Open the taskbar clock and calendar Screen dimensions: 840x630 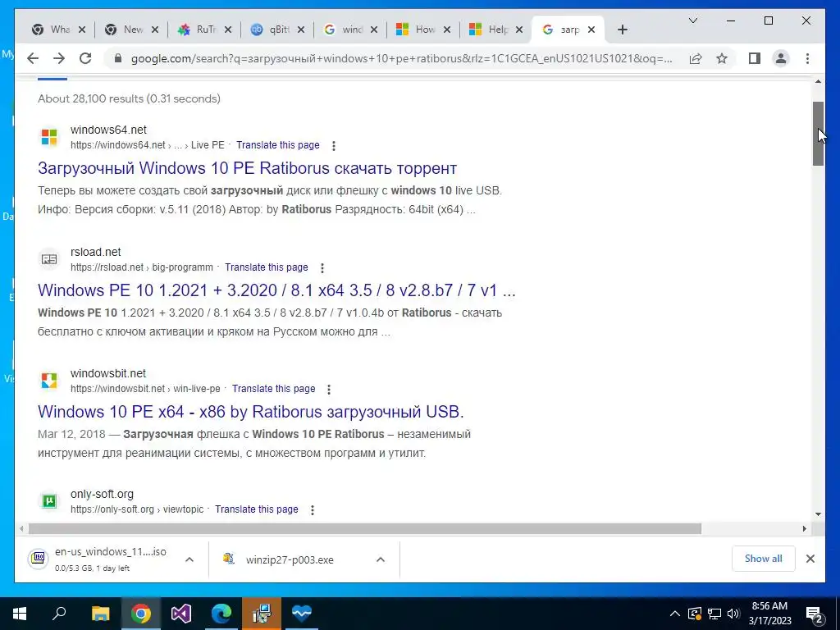(x=769, y=614)
